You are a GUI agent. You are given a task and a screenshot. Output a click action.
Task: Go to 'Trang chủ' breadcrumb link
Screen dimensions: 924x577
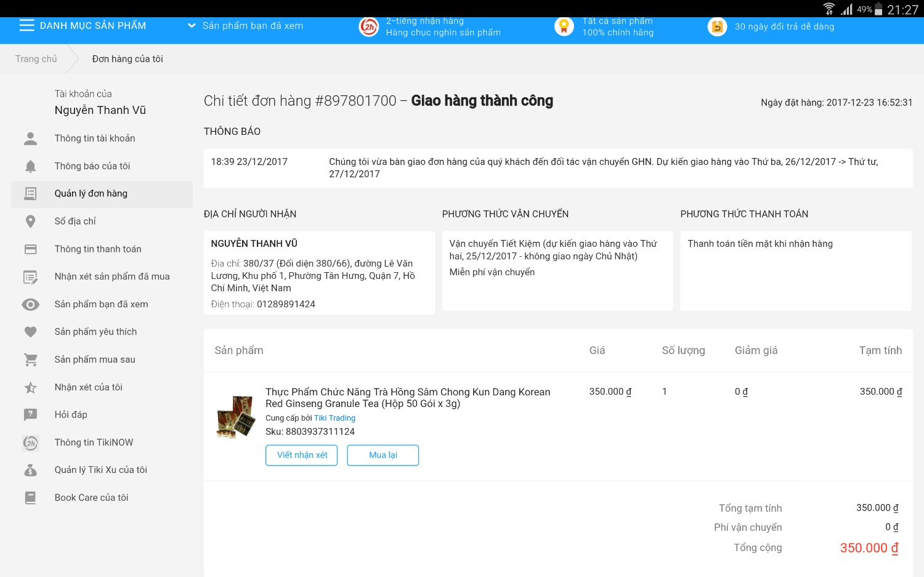tap(36, 59)
